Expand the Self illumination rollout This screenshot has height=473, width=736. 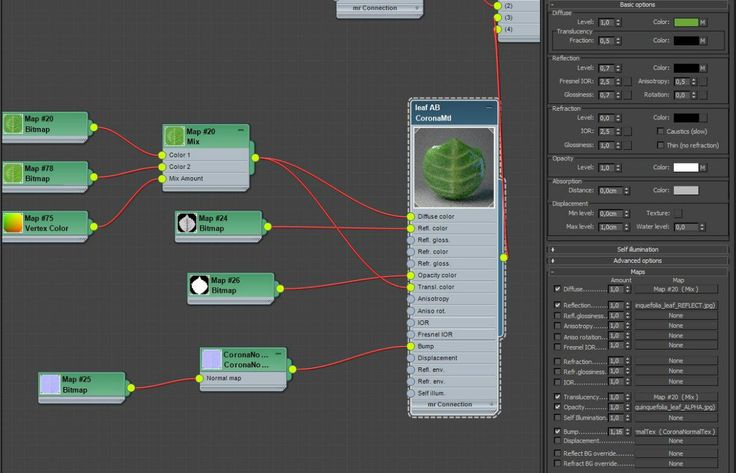638,249
